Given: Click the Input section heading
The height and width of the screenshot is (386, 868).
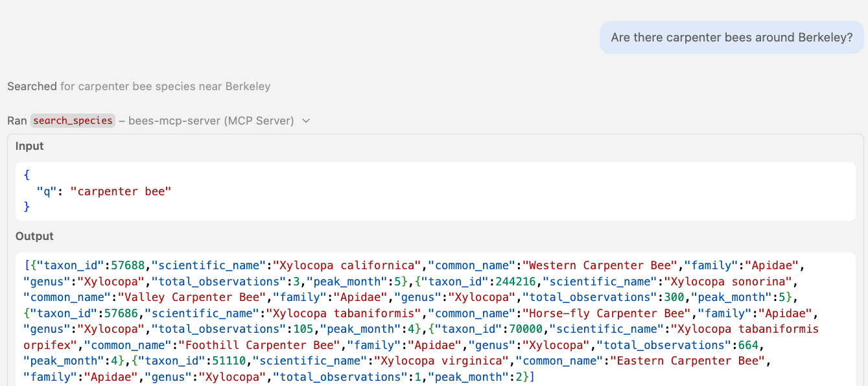Looking at the screenshot, I should 30,146.
